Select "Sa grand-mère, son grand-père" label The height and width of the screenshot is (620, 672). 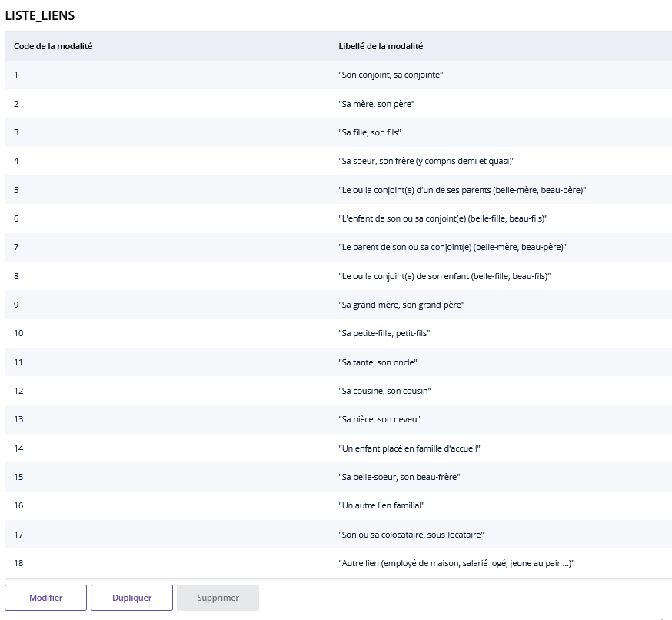pyautogui.click(x=401, y=305)
